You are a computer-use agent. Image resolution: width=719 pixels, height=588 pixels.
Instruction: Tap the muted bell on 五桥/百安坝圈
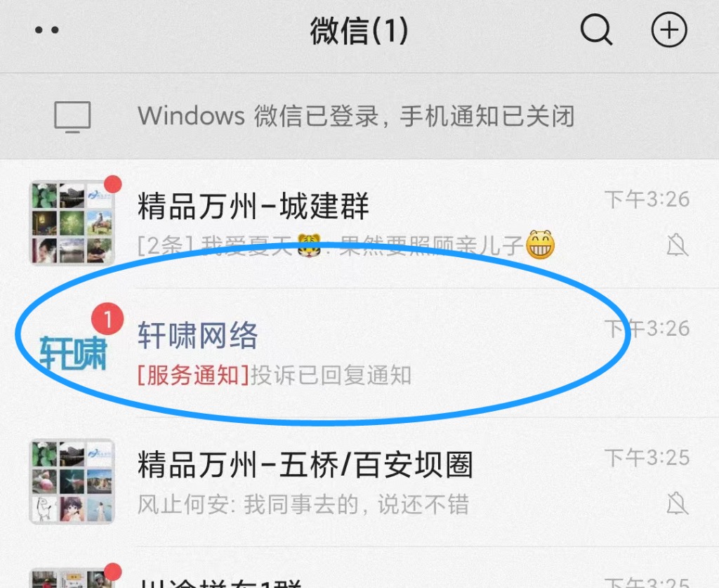coord(677,504)
